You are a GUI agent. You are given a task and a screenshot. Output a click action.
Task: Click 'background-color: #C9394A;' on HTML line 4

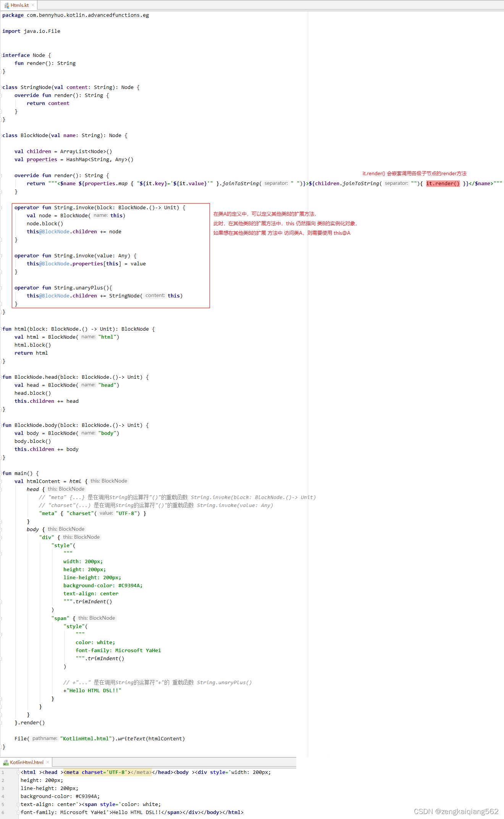click(x=60, y=796)
